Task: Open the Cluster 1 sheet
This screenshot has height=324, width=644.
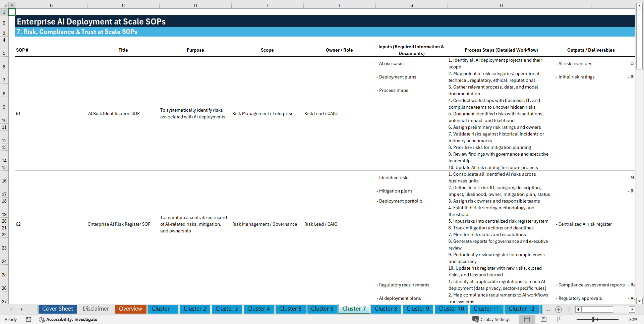Action: click(x=163, y=309)
